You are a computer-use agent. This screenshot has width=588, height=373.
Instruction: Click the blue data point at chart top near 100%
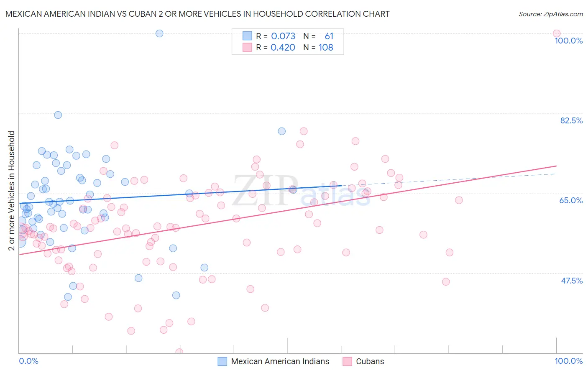[x=159, y=33]
